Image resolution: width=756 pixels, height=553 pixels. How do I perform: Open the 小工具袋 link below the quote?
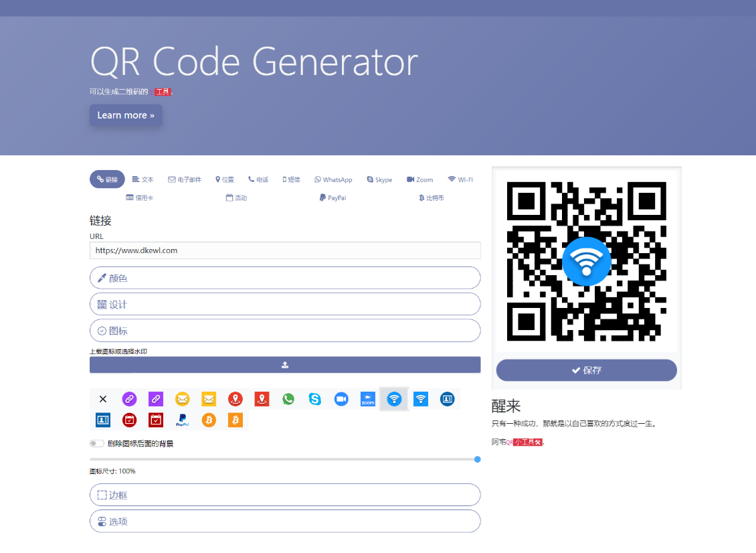click(528, 442)
